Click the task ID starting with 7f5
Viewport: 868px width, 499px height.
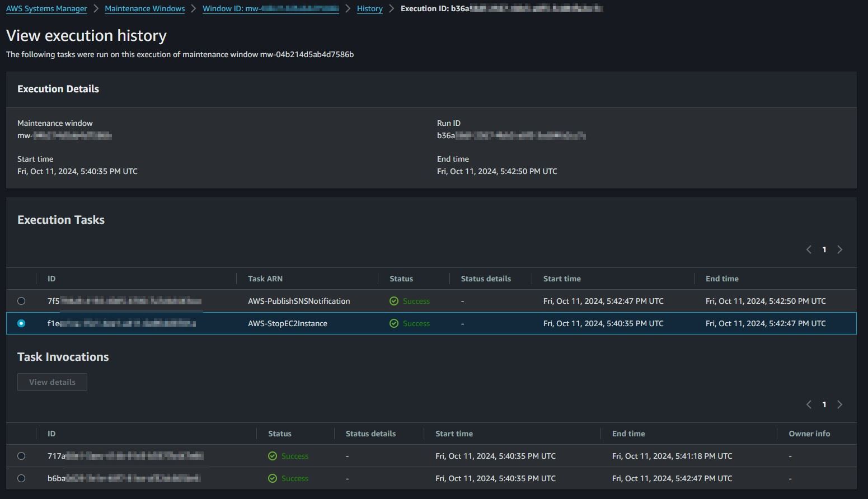(124, 301)
